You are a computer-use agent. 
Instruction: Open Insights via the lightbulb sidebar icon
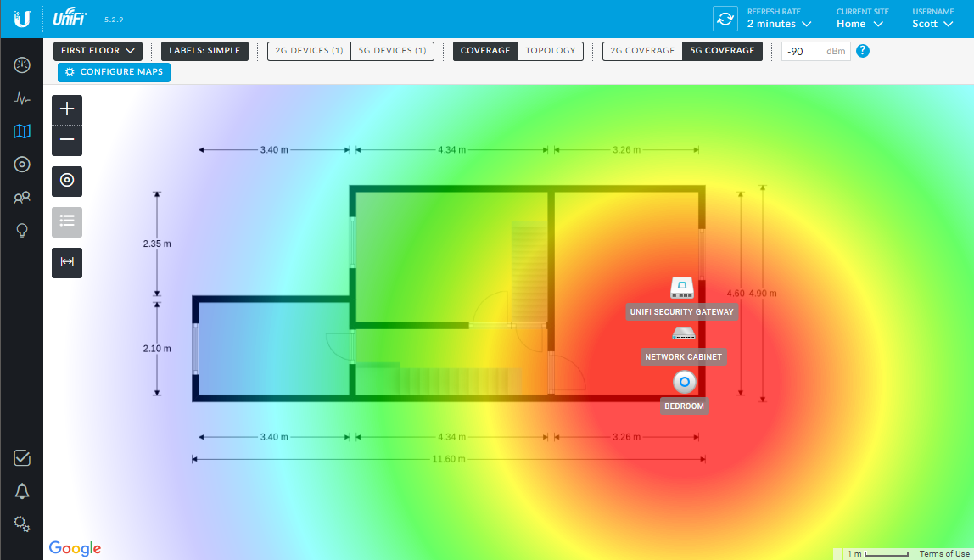pyautogui.click(x=22, y=230)
